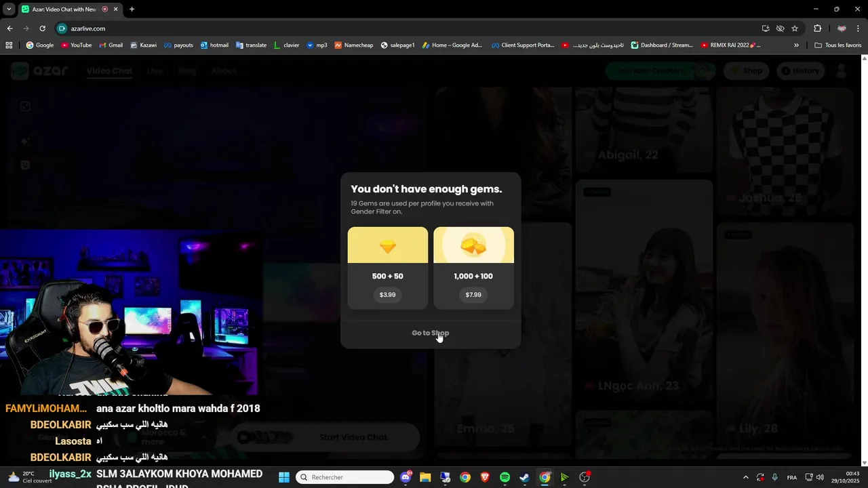Open the hotmail bookmark
The height and width of the screenshot is (488, 868).
[x=214, y=45]
